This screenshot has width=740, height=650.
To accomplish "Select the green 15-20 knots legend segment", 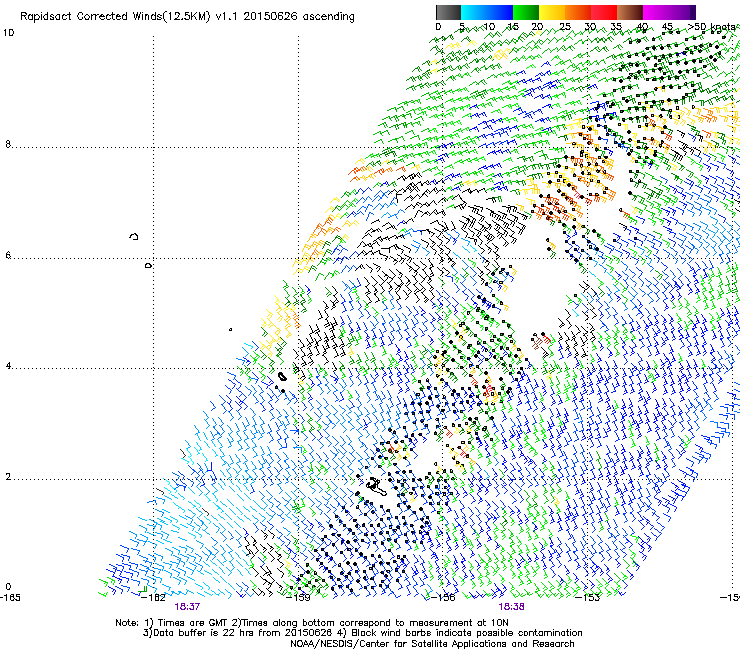I will (x=526, y=12).
